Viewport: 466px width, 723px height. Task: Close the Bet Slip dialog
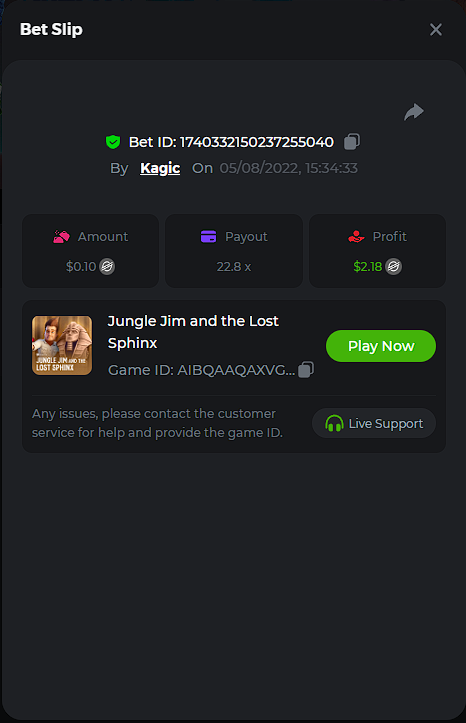pos(436,30)
